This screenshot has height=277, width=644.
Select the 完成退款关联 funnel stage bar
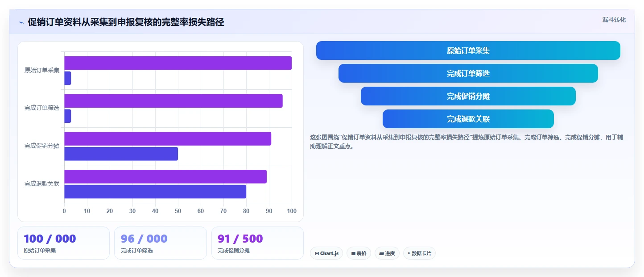tap(468, 119)
